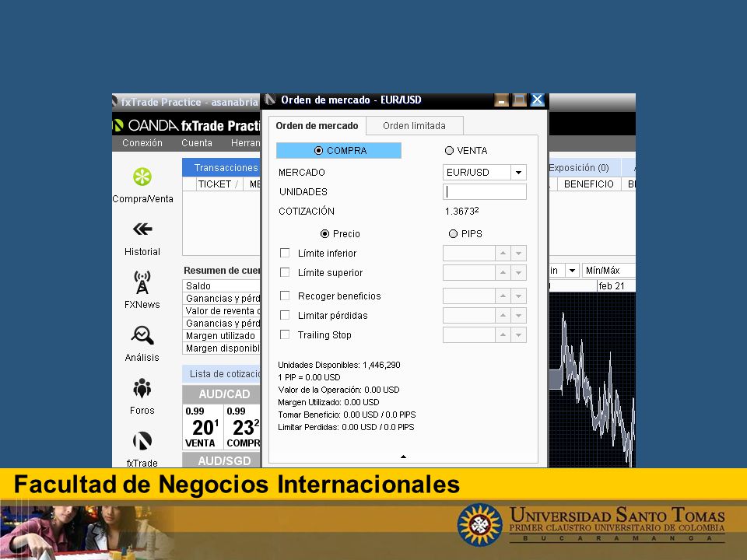Select the AUD/CAD pair header
The image size is (747, 560).
click(222, 394)
